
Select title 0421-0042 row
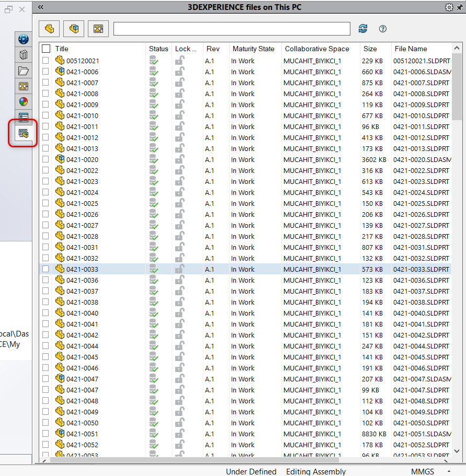[82, 335]
